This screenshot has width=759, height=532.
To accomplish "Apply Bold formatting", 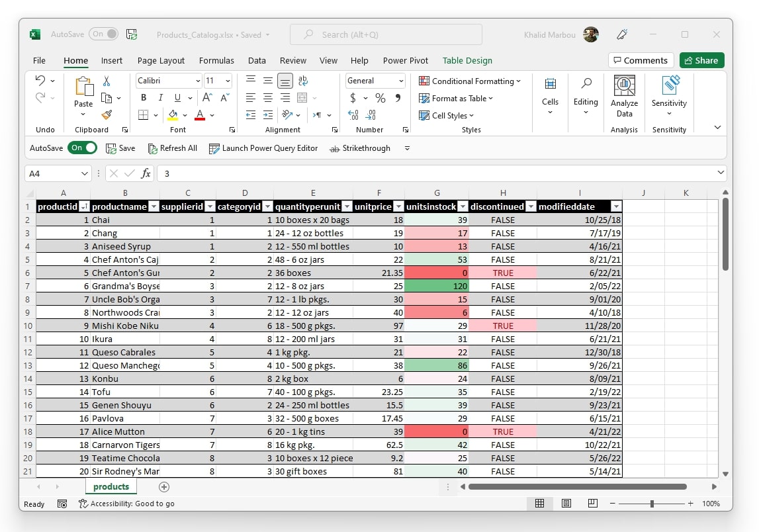I will [144, 98].
